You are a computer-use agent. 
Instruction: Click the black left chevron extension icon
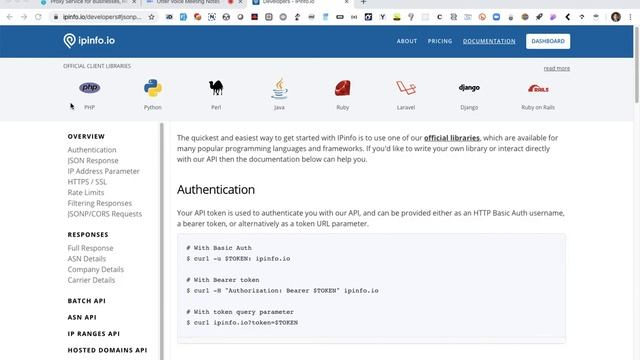[567, 17]
